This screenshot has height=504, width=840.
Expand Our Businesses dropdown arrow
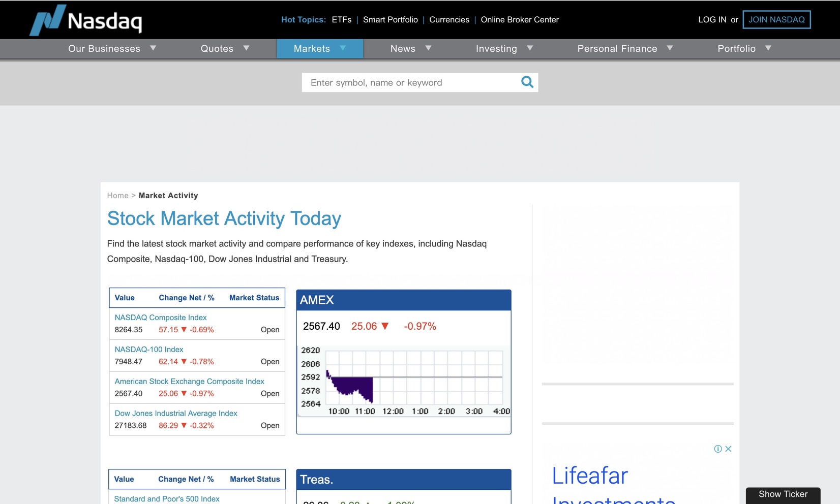click(153, 48)
